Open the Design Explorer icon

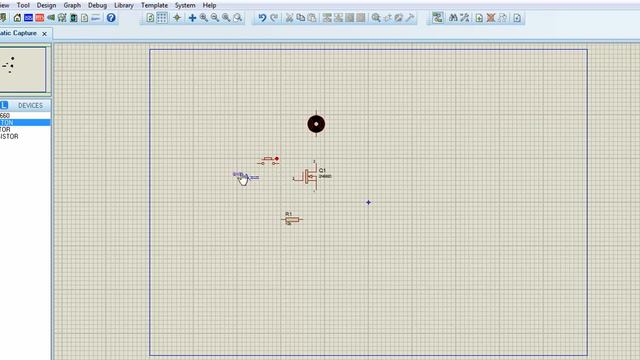click(62, 18)
